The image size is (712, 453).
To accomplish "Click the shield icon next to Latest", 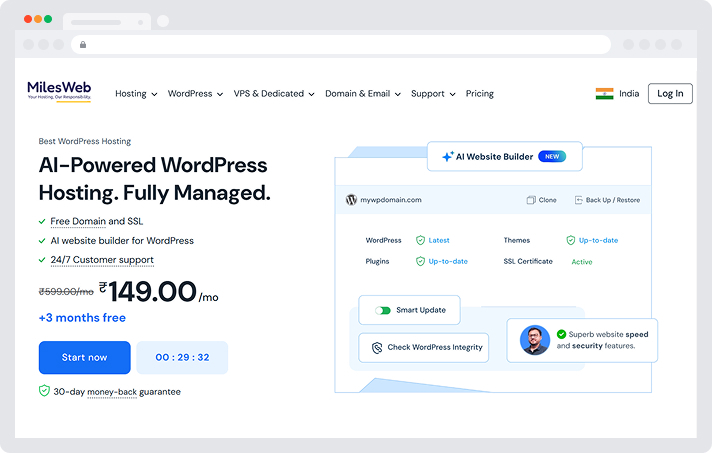I will pos(420,240).
